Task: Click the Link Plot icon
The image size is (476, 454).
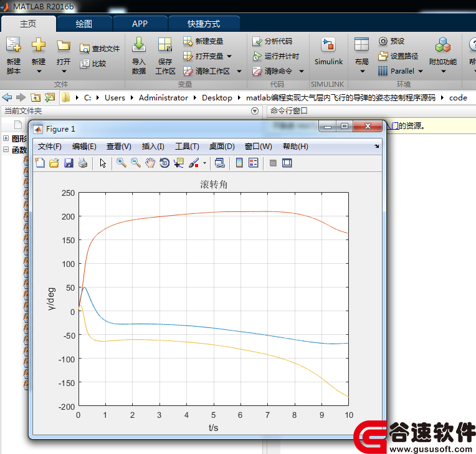Action: tap(220, 163)
